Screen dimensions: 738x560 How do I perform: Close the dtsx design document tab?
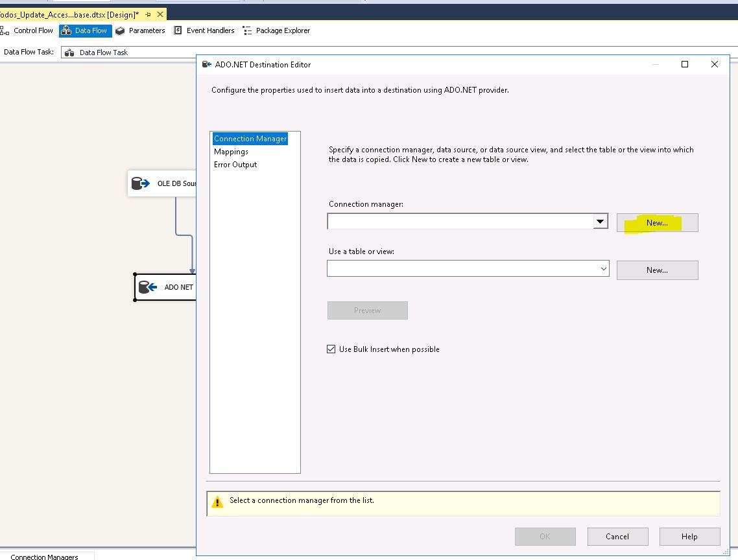tap(160, 14)
